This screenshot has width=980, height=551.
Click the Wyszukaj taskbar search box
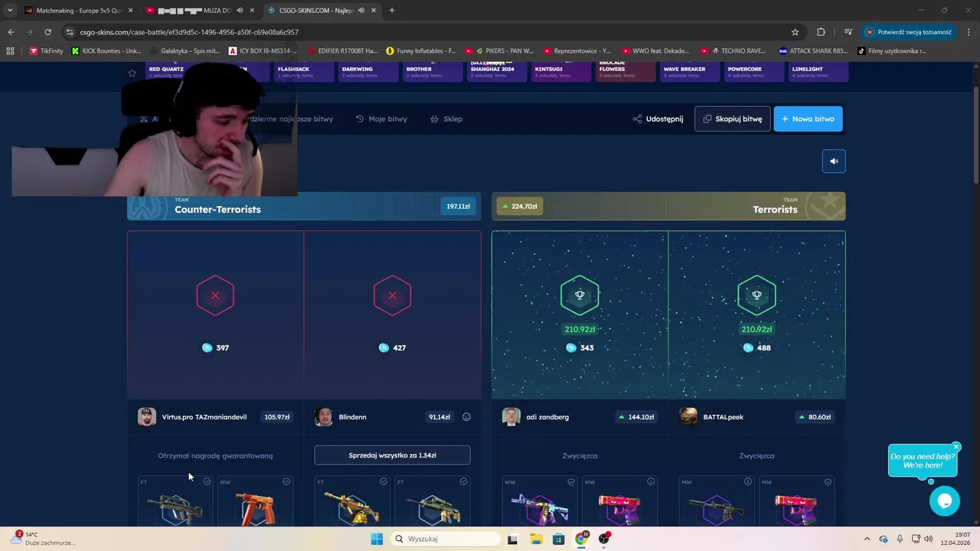click(x=445, y=539)
